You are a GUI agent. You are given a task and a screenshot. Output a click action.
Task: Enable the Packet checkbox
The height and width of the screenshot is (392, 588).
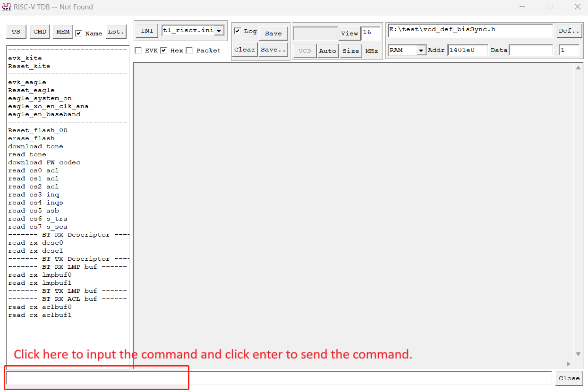coord(189,51)
